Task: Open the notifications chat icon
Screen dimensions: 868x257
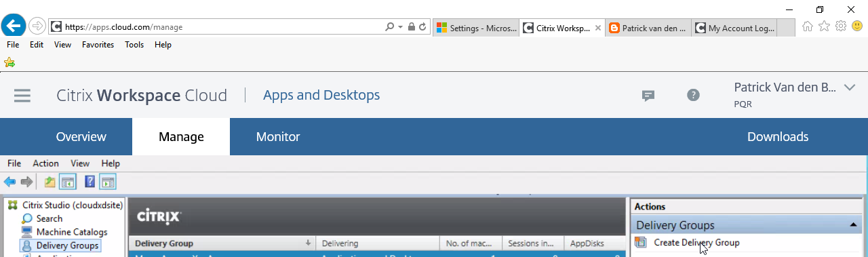Action: (x=648, y=96)
